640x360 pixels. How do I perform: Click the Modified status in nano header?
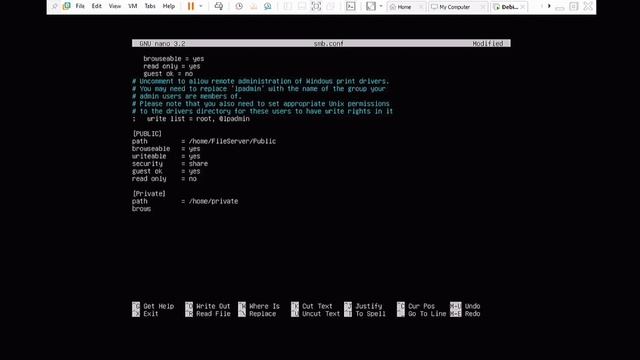488,43
